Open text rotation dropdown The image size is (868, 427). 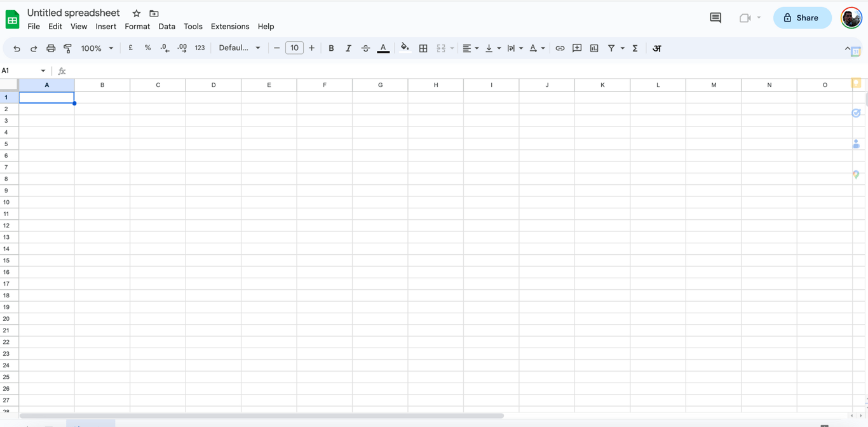click(x=537, y=48)
